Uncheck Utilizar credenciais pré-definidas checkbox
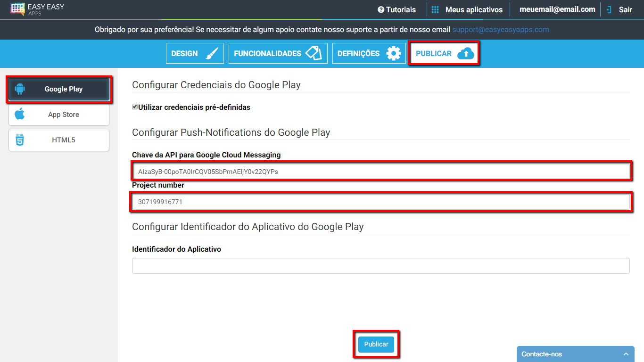 tap(135, 107)
